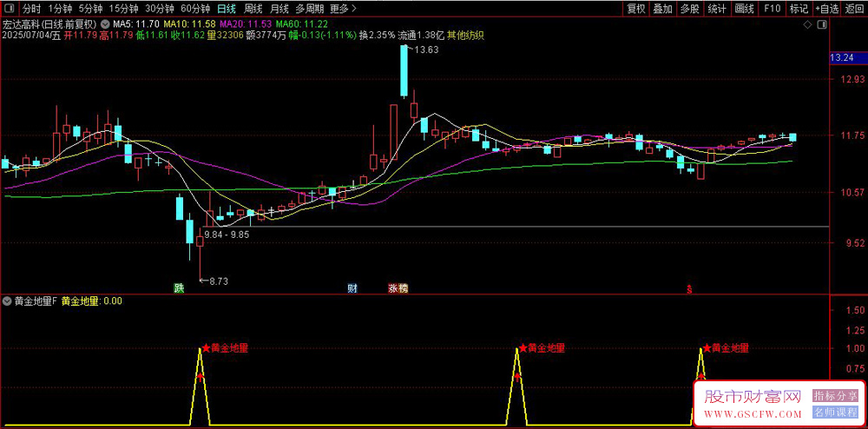Click the green 跌 marker
Viewport: 868px width, 429px height.
178,288
